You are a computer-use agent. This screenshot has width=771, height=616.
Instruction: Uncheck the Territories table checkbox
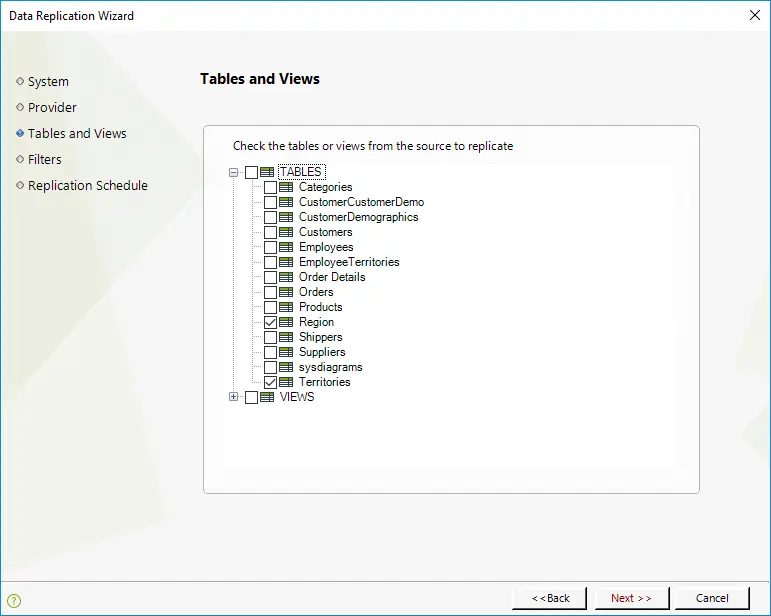pos(270,382)
